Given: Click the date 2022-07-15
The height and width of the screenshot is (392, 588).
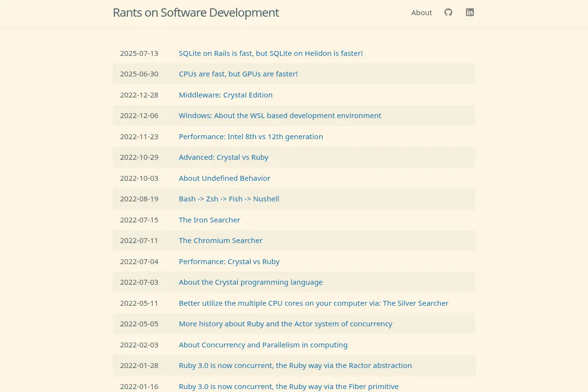Looking at the screenshot, I should [x=139, y=220].
